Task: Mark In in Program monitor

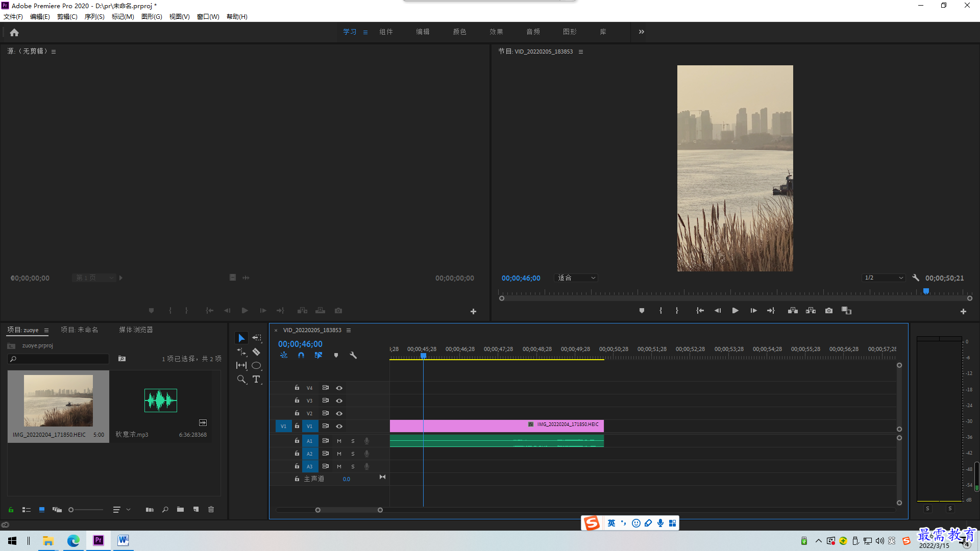Action: 660,310
